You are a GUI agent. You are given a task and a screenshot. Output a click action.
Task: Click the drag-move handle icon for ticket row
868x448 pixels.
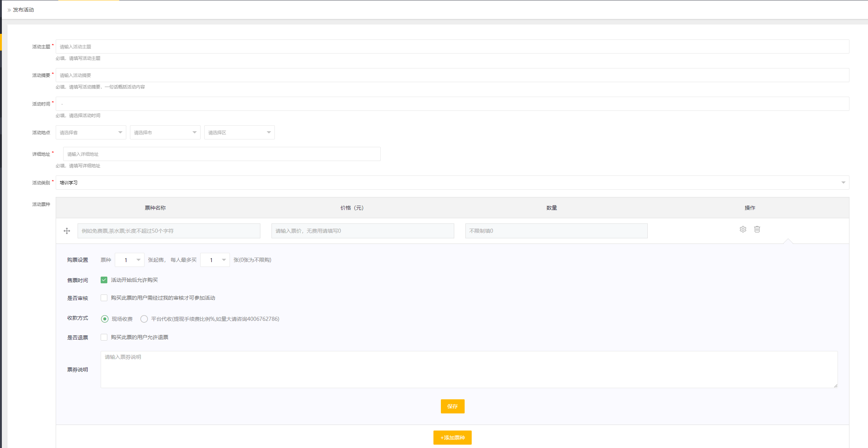(67, 231)
